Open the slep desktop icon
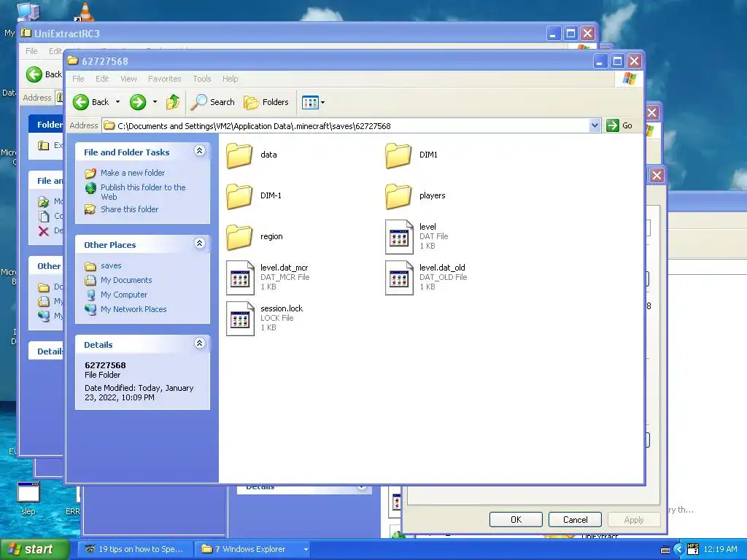The height and width of the screenshot is (560, 747). pyautogui.click(x=28, y=499)
